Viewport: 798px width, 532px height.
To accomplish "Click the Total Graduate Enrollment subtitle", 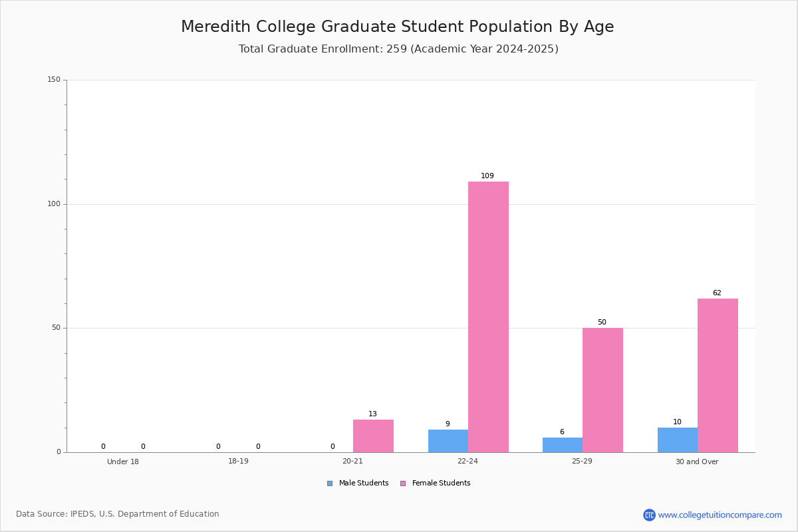I will coord(398,49).
